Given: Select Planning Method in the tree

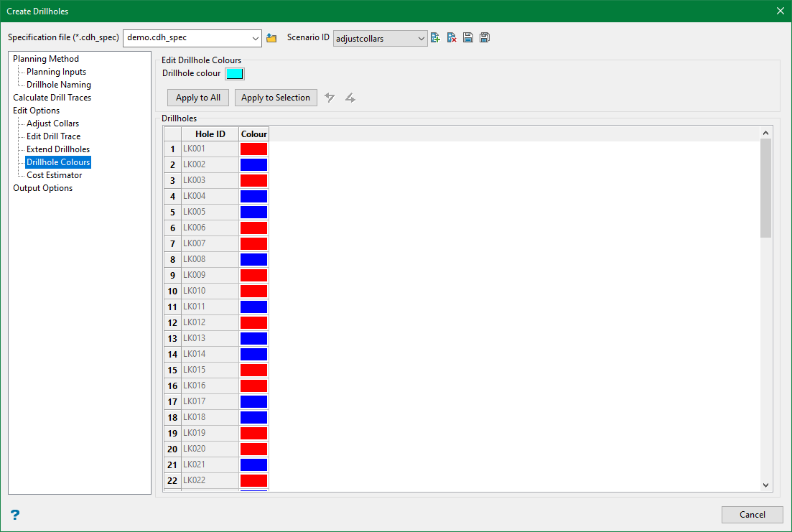Looking at the screenshot, I should 46,59.
